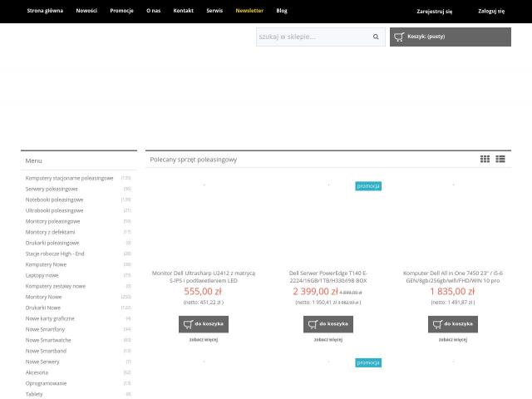Go to Strona główna
The image size is (532, 399).
45,11
